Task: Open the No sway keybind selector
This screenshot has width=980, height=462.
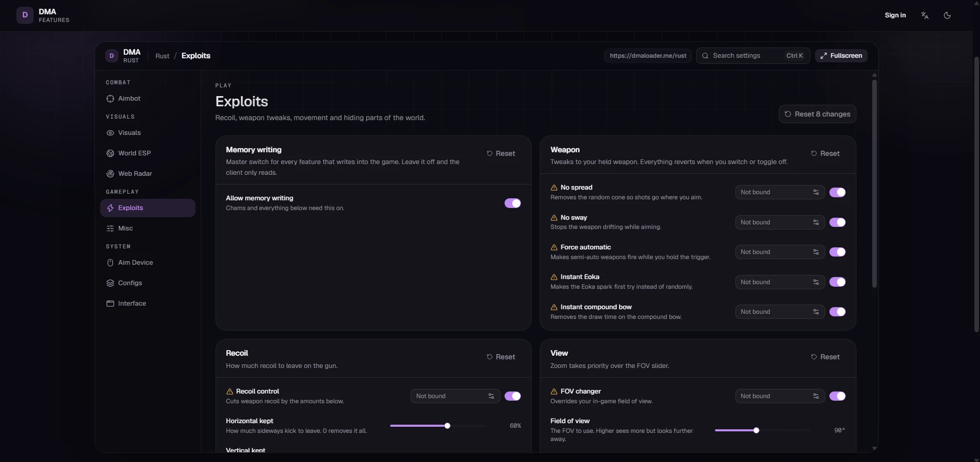Action: (780, 222)
